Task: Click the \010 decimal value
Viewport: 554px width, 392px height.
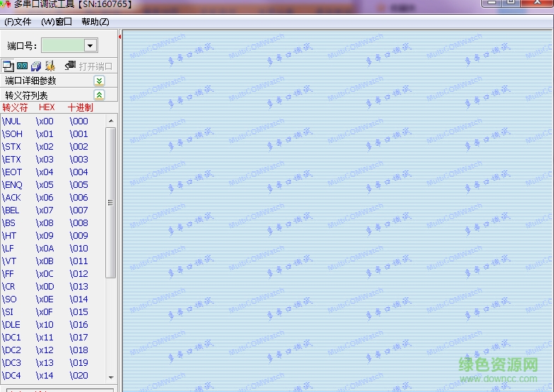Action: [79, 249]
